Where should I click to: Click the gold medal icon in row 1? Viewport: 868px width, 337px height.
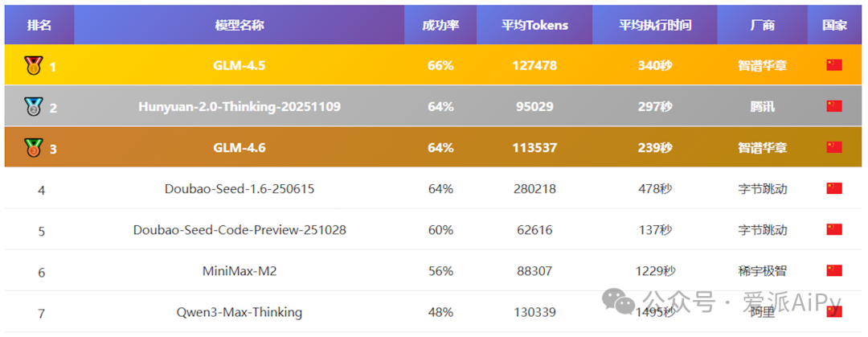33,65
